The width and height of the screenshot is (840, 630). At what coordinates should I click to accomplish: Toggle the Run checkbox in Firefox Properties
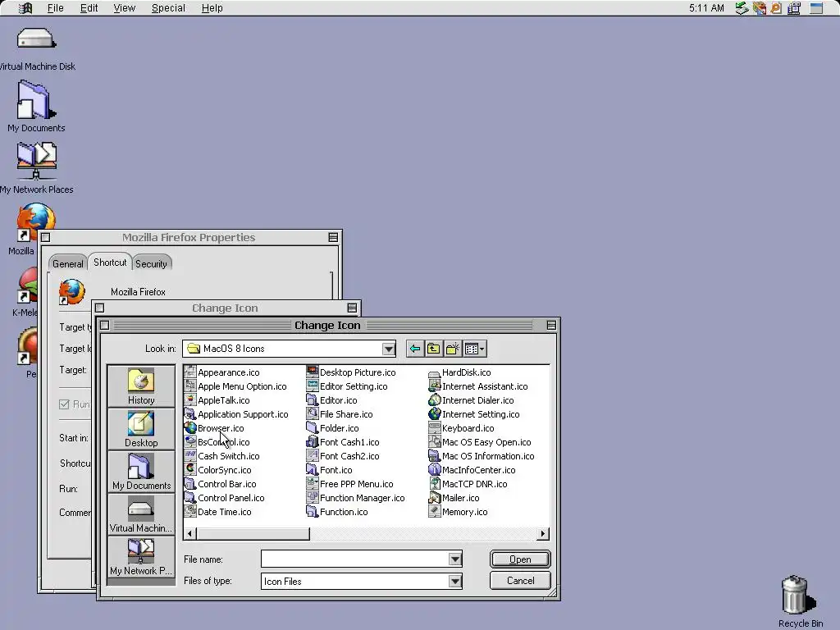(x=64, y=404)
